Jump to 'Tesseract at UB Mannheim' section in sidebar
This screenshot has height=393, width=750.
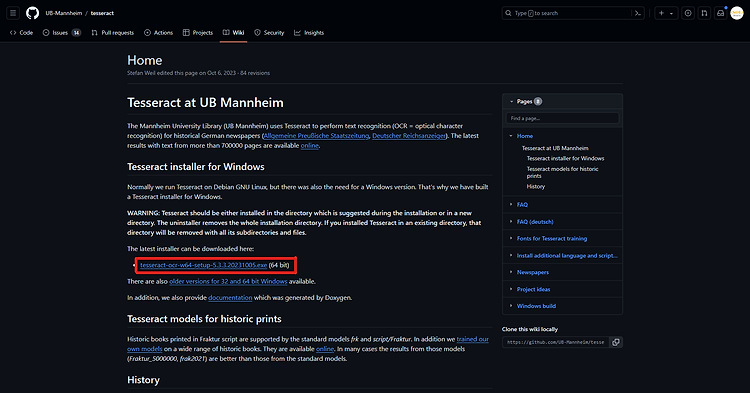(555, 148)
